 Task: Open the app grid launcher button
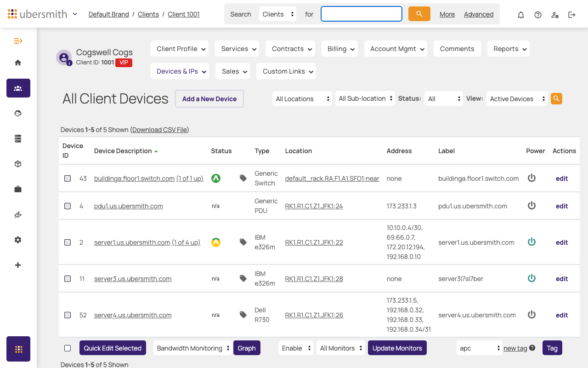[18, 349]
